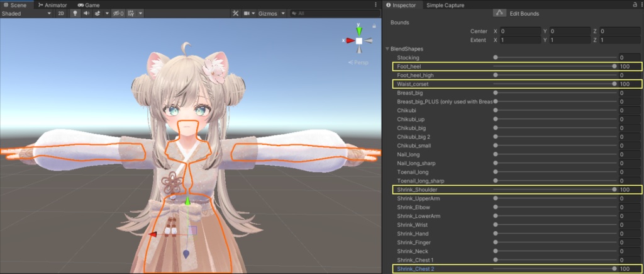Open the Gizmos dropdown arrow
This screenshot has width=644, height=274.
coord(284,13)
